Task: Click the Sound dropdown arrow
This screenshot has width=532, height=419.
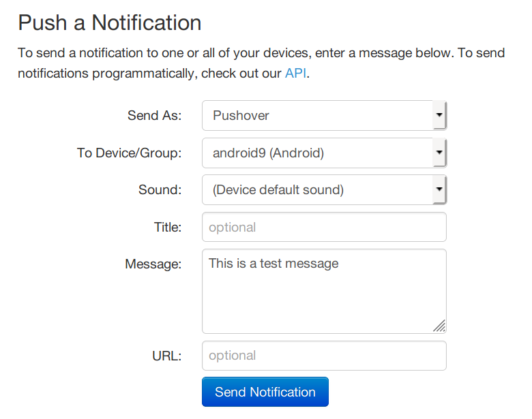Action: click(439, 189)
